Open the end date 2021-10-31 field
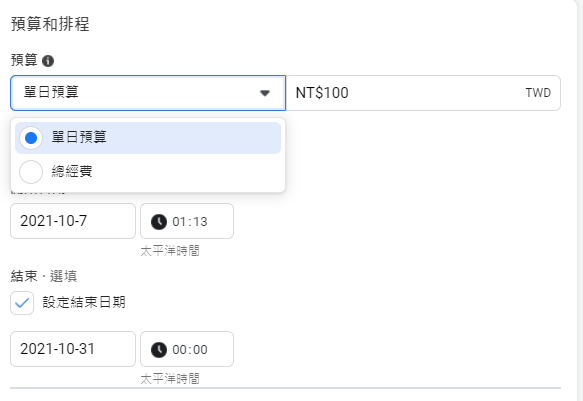The width and height of the screenshot is (583, 401). click(73, 349)
